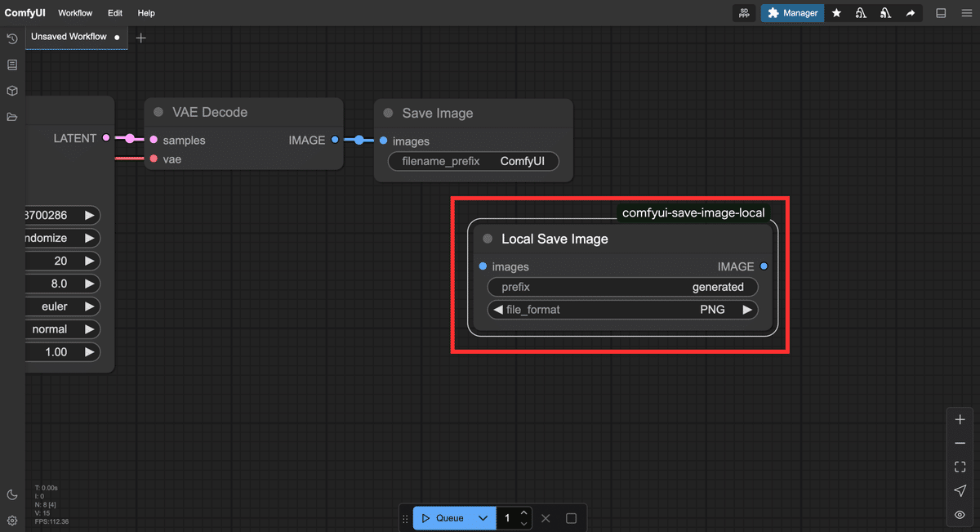Select previous file_format with left arrow

tap(497, 310)
